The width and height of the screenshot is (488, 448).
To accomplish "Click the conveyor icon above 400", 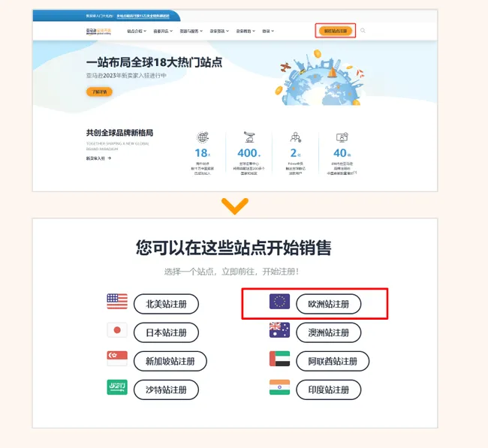I will (x=249, y=137).
